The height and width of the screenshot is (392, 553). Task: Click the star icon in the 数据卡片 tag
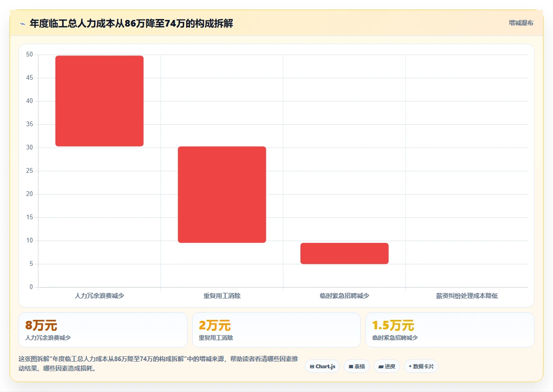coord(410,366)
